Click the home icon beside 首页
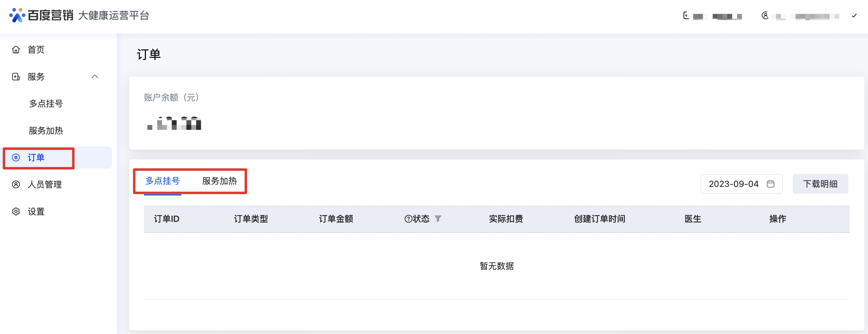The height and width of the screenshot is (334, 868). tap(16, 50)
